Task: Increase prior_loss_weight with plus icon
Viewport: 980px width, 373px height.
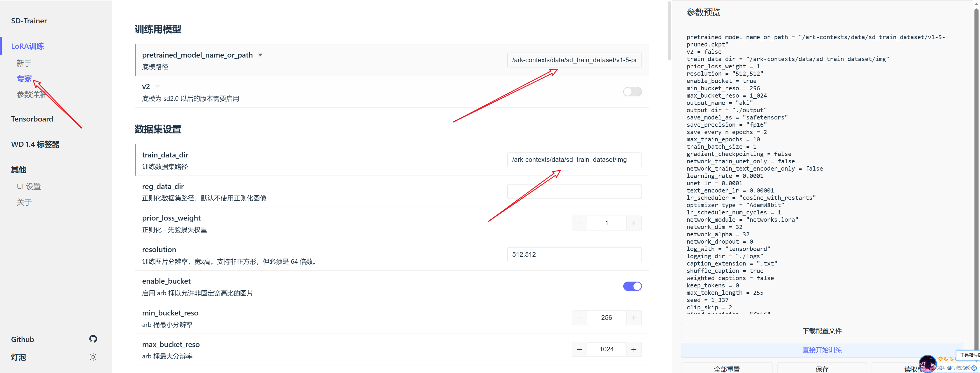Action: [x=633, y=223]
